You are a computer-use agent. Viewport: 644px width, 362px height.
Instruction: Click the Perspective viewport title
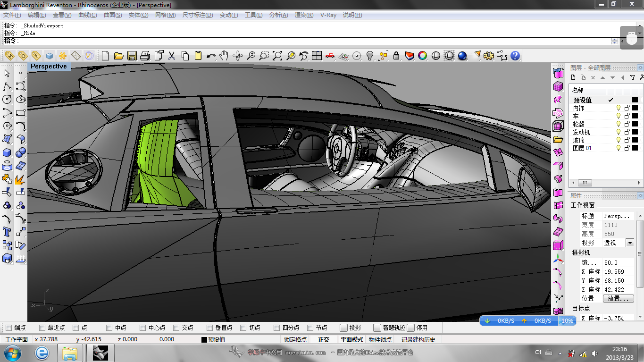pyautogui.click(x=49, y=67)
